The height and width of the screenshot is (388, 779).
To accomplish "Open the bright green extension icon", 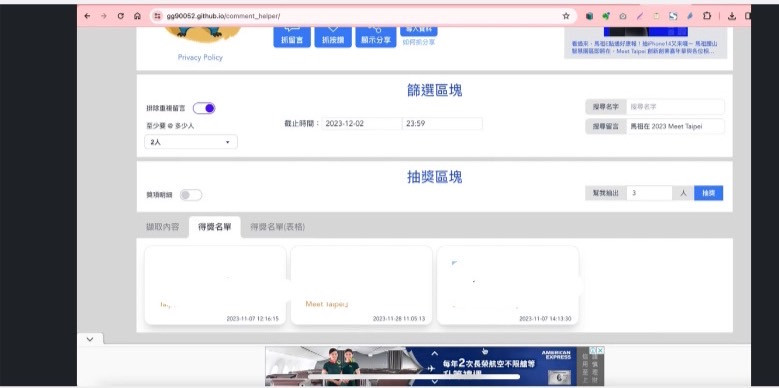I will coord(606,16).
